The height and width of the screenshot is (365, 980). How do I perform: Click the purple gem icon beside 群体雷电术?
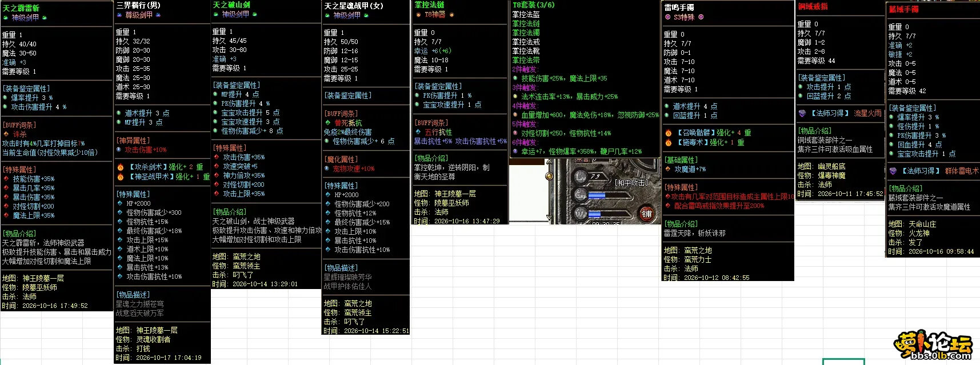coord(893,171)
